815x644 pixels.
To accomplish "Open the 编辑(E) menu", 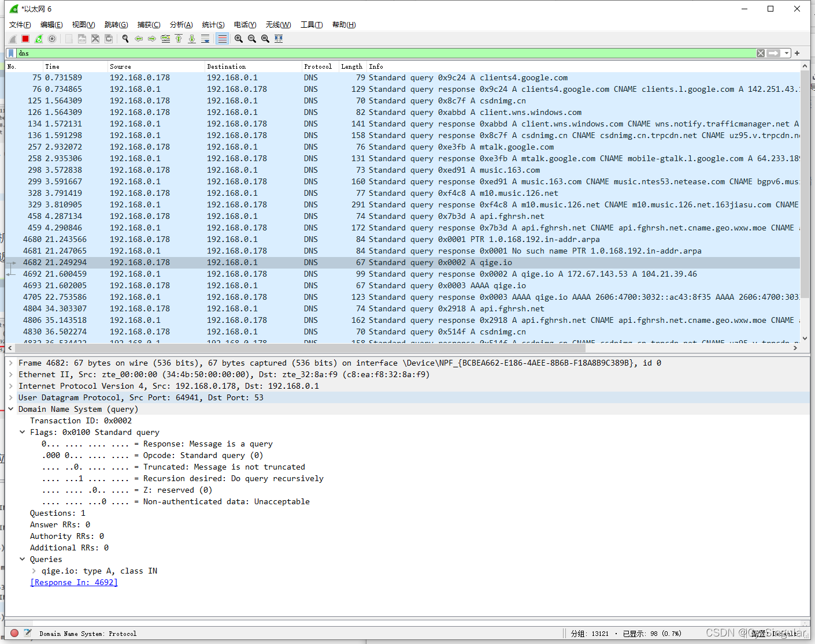I will [x=51, y=25].
